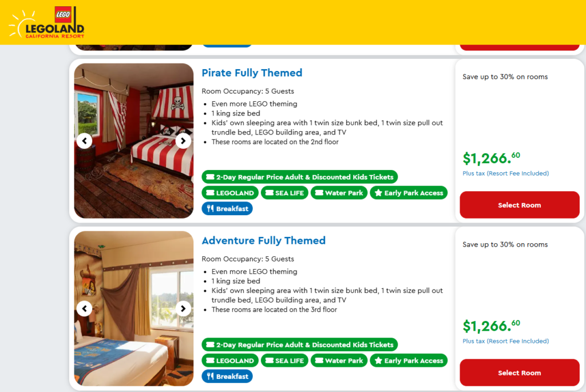Click the LEGOLAND California Resort logo
Screen dimensions: 586x392
pos(46,23)
